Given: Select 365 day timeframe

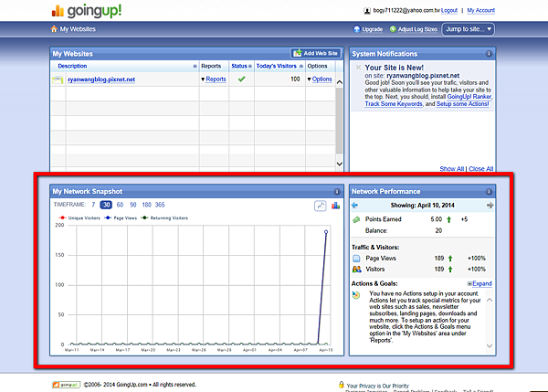Looking at the screenshot, I should coord(160,205).
